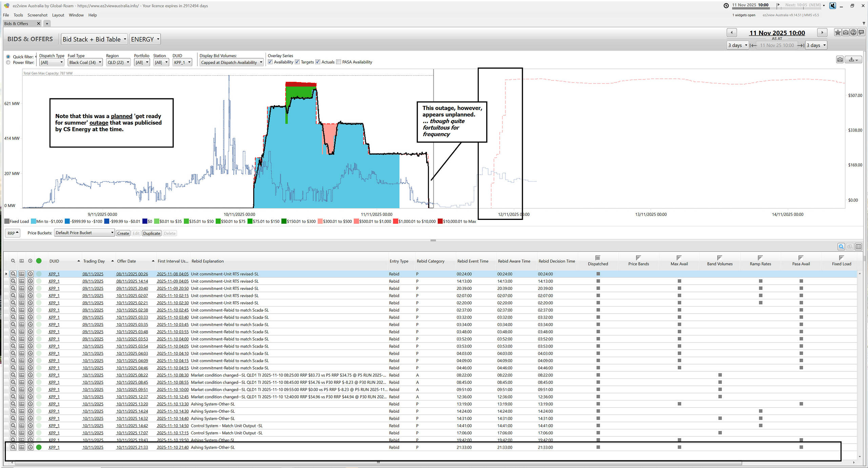Click the chart export download icon
868x468 pixels.
[853, 60]
